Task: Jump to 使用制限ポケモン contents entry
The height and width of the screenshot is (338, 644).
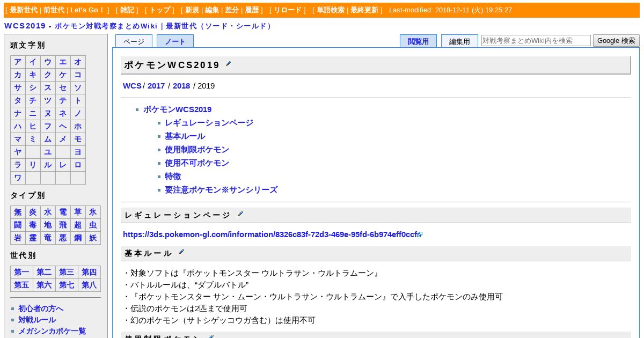Action: pyautogui.click(x=197, y=150)
